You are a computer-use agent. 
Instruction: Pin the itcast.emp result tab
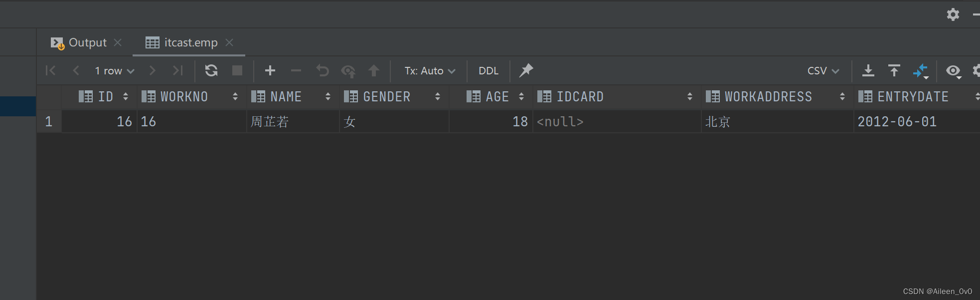(x=526, y=70)
